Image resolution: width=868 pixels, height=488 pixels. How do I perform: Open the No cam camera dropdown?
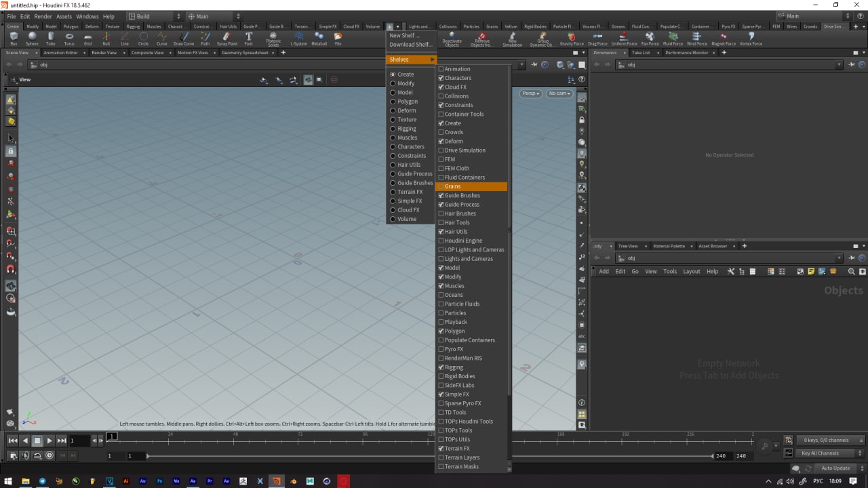pyautogui.click(x=559, y=94)
